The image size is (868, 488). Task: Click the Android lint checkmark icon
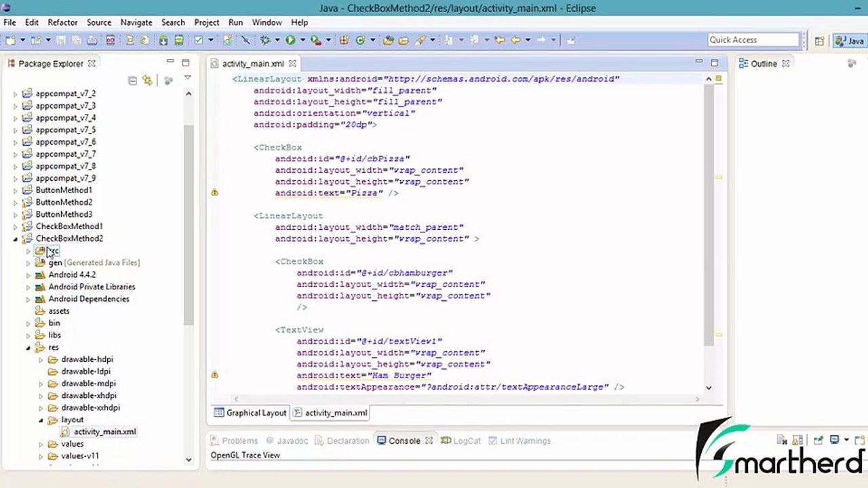pos(199,40)
